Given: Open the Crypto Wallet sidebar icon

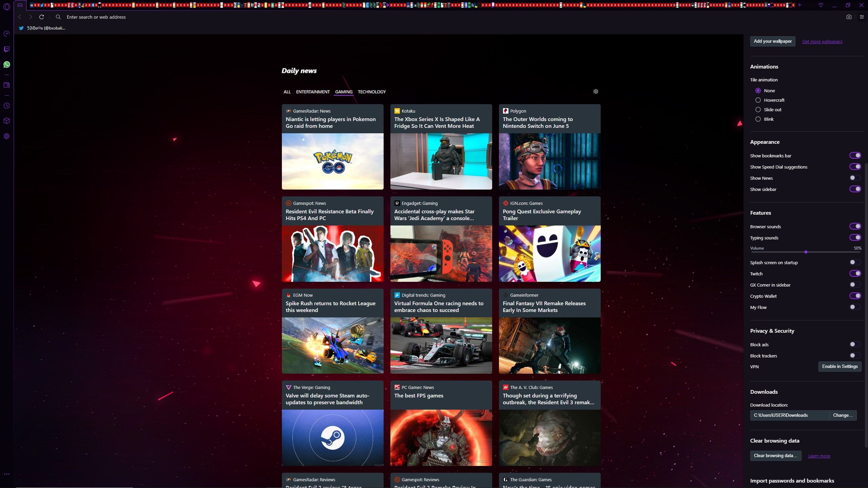Looking at the screenshot, I should click(x=6, y=85).
